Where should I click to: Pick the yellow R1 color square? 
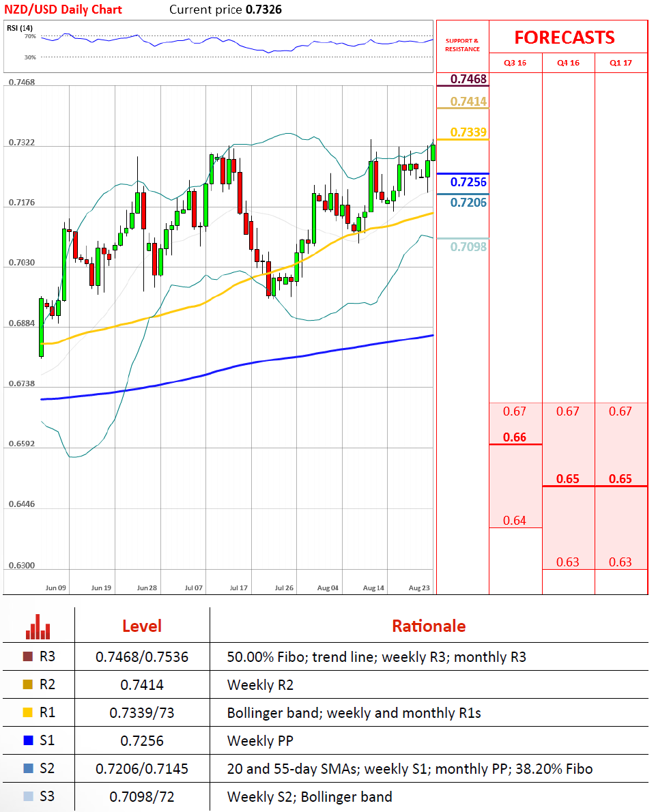coord(27,713)
